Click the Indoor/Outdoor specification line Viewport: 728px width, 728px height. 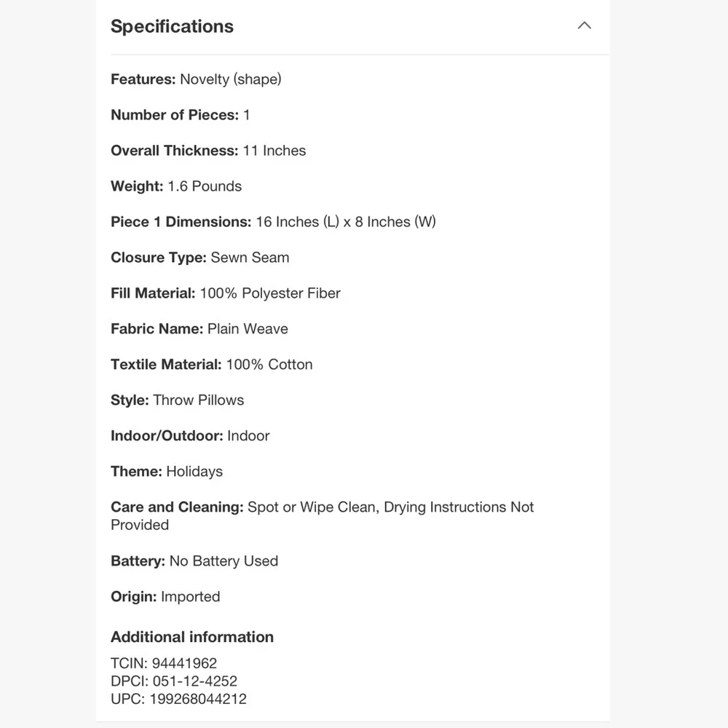click(x=190, y=435)
